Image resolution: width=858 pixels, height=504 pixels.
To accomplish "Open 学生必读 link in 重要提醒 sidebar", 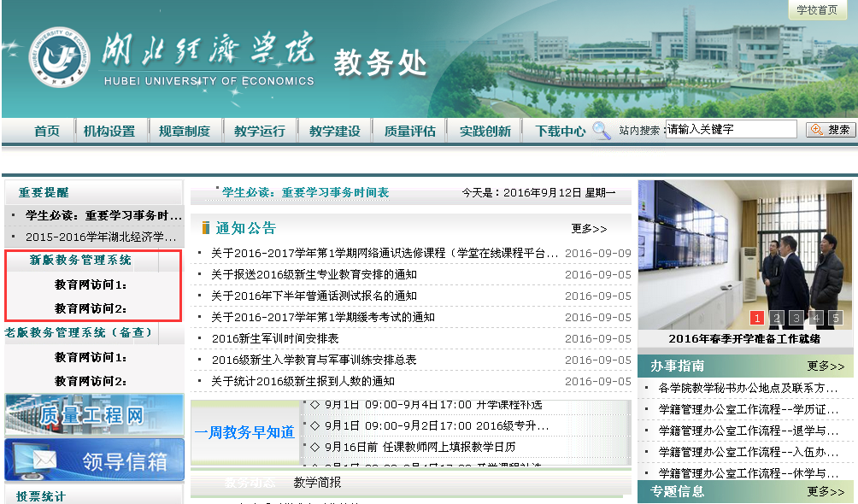I will [103, 215].
